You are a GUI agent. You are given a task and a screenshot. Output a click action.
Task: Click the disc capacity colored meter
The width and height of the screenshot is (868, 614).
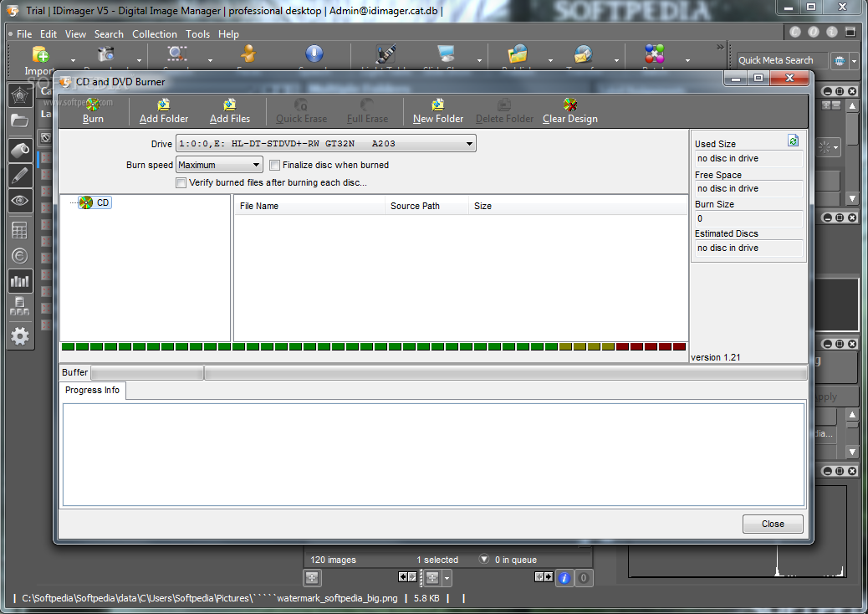(374, 347)
